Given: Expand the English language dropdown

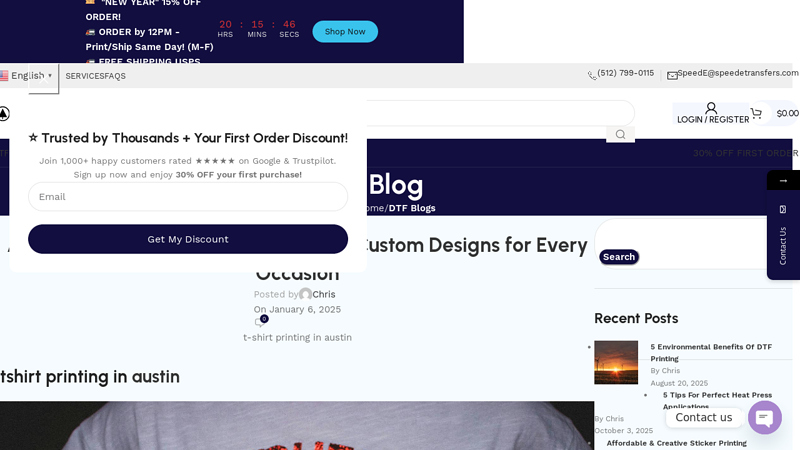Looking at the screenshot, I should click(x=26, y=76).
